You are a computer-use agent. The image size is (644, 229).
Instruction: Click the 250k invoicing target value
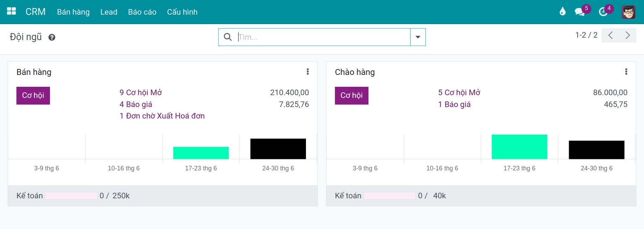121,196
